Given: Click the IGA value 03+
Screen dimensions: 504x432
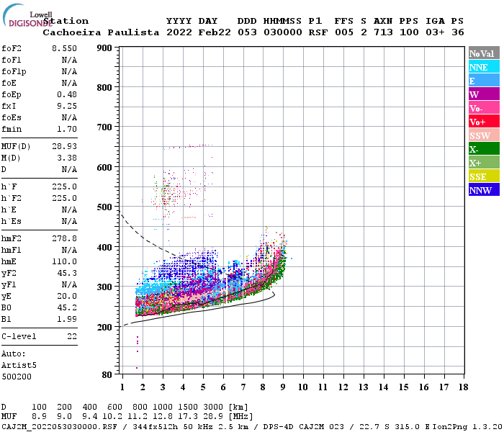Looking at the screenshot, I should tap(435, 32).
